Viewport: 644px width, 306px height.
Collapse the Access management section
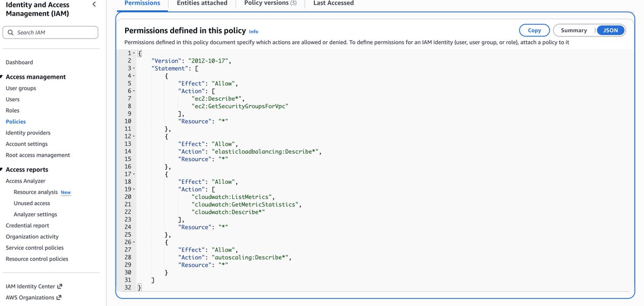[x=2, y=77]
